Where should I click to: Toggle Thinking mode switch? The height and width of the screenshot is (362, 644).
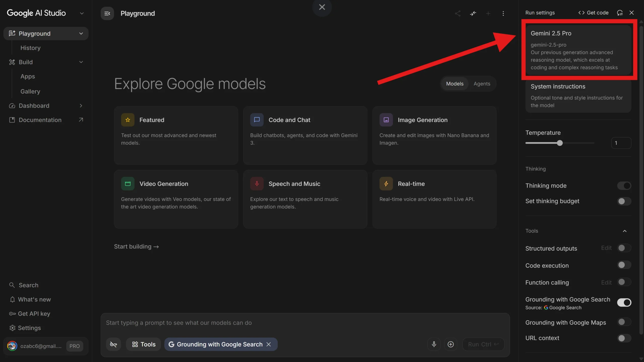[624, 186]
